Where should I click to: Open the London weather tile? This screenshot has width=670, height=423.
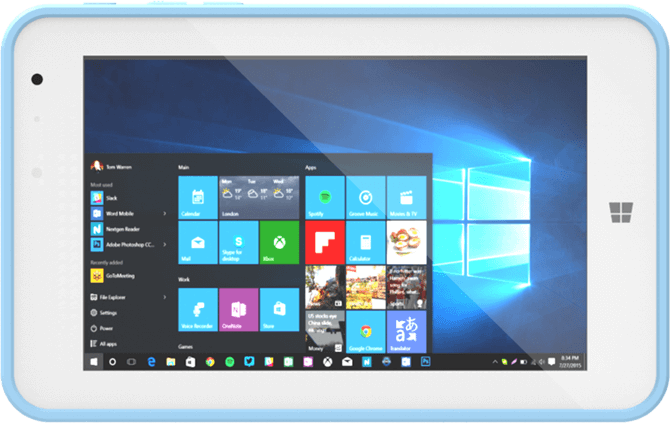tap(259, 197)
